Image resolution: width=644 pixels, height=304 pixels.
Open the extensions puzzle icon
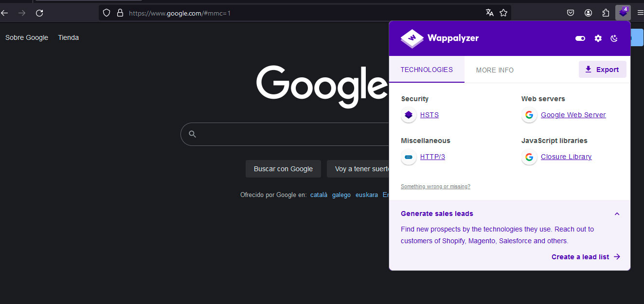click(x=606, y=13)
